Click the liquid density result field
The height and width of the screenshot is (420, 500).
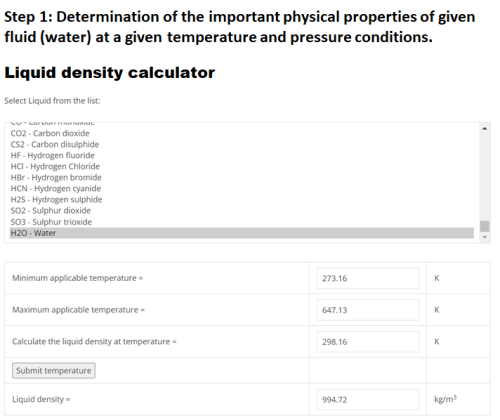click(x=368, y=399)
